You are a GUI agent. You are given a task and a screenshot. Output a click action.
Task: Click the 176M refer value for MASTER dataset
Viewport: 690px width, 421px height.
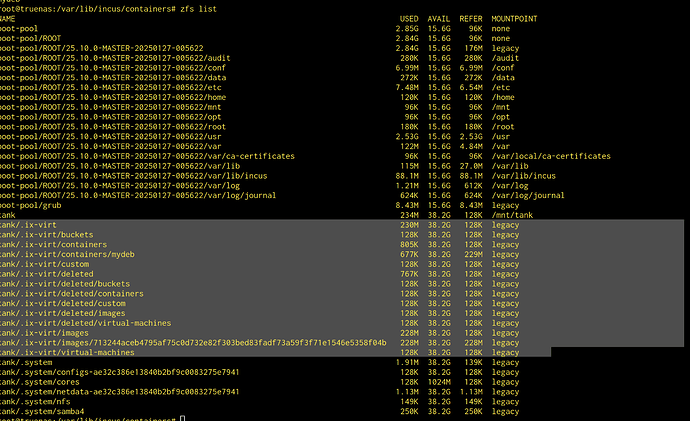click(x=473, y=48)
